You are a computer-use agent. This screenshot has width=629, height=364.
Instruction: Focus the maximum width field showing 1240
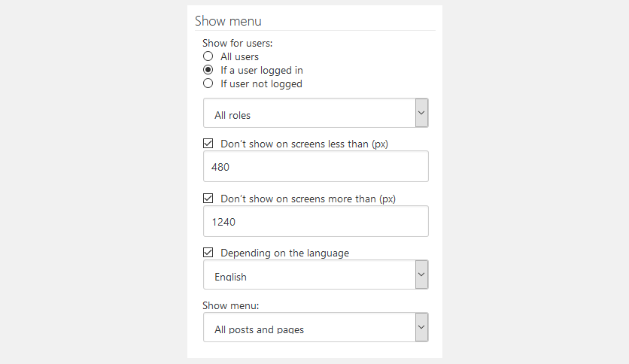pos(315,222)
